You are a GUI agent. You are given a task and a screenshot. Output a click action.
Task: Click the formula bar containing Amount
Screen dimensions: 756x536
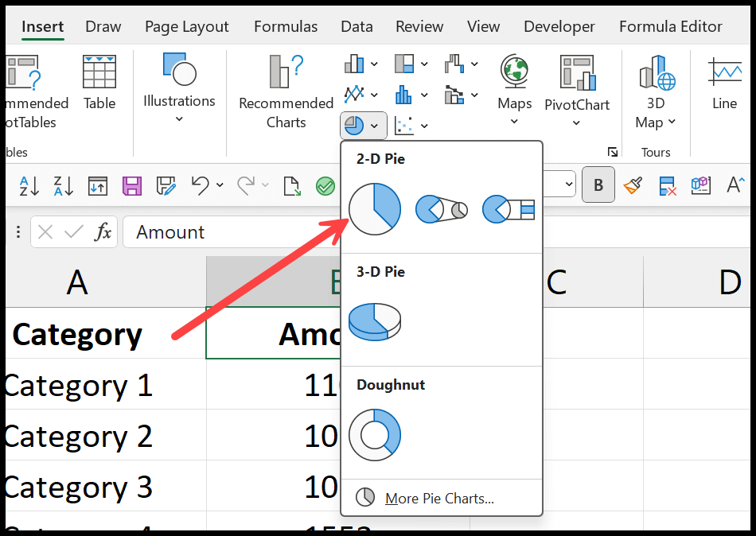[232, 232]
